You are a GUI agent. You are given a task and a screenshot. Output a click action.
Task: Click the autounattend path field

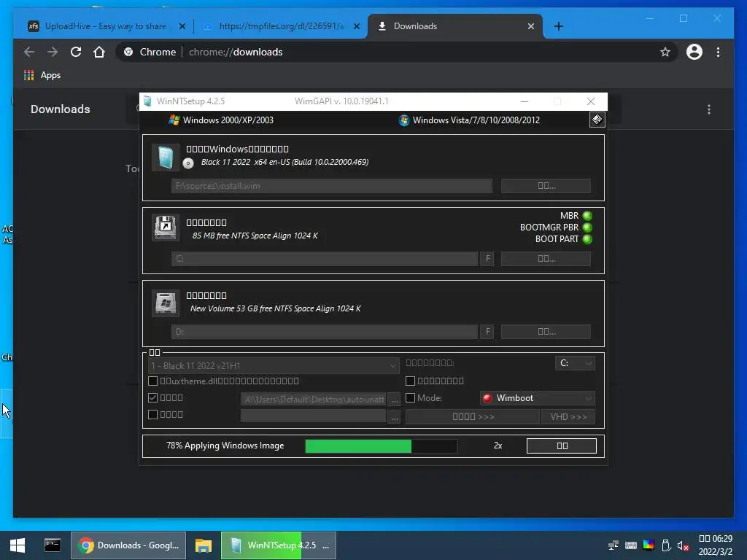314,400
